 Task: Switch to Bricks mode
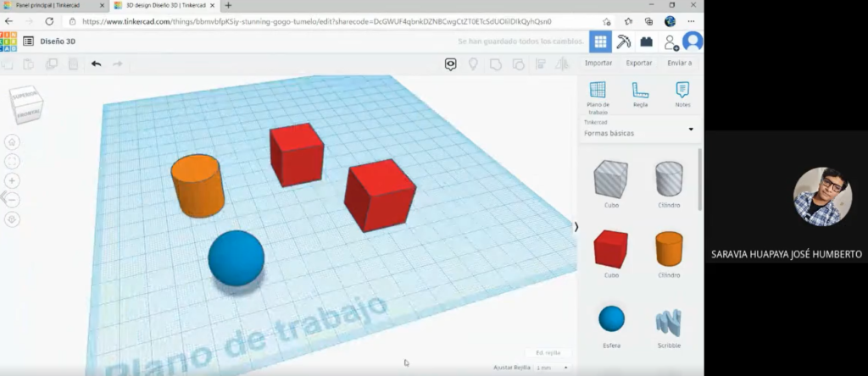647,41
